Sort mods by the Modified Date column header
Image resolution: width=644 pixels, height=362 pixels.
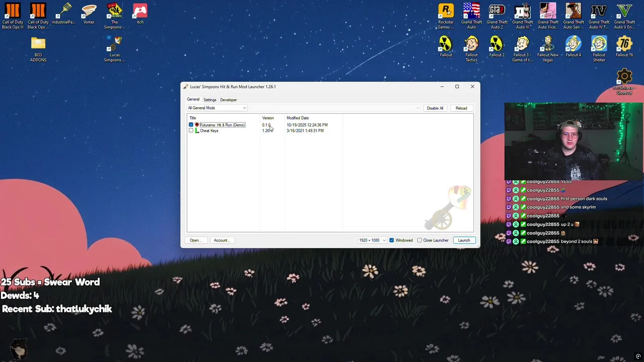[313, 118]
